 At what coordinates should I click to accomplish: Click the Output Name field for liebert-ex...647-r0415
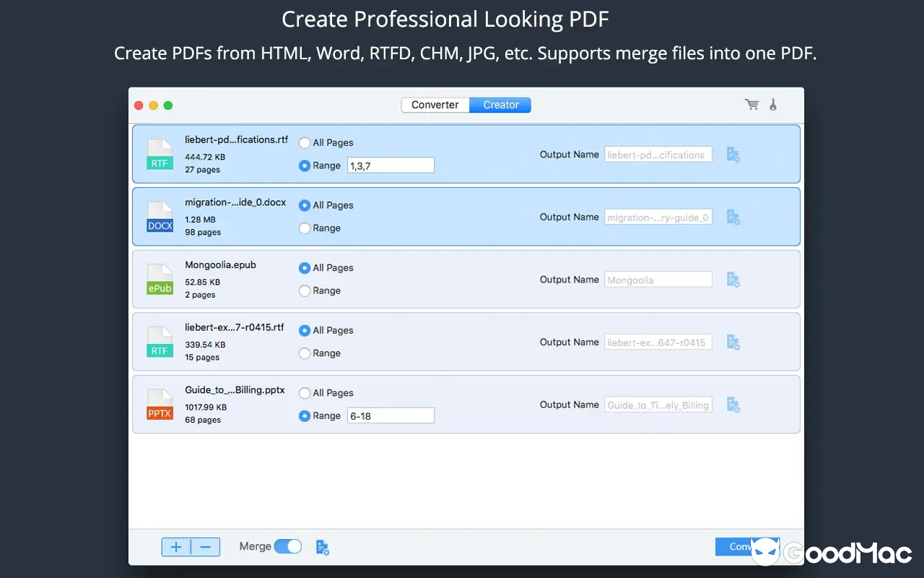point(658,342)
